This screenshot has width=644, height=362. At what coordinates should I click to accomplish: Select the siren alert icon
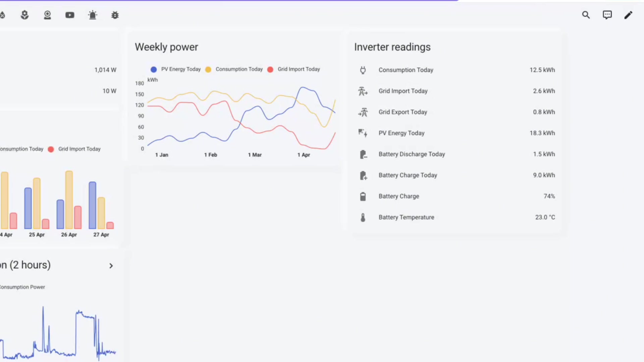click(x=93, y=15)
